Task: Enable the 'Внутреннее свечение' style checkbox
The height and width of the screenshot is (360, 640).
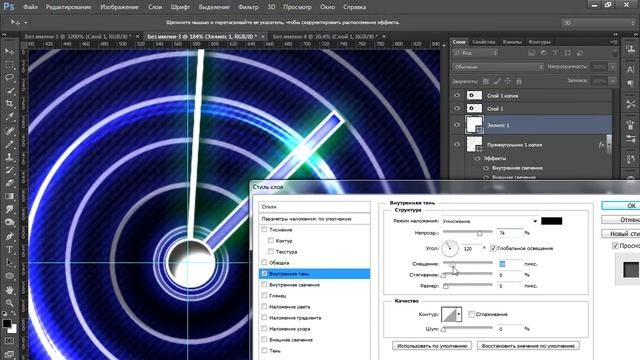Action: click(x=264, y=284)
